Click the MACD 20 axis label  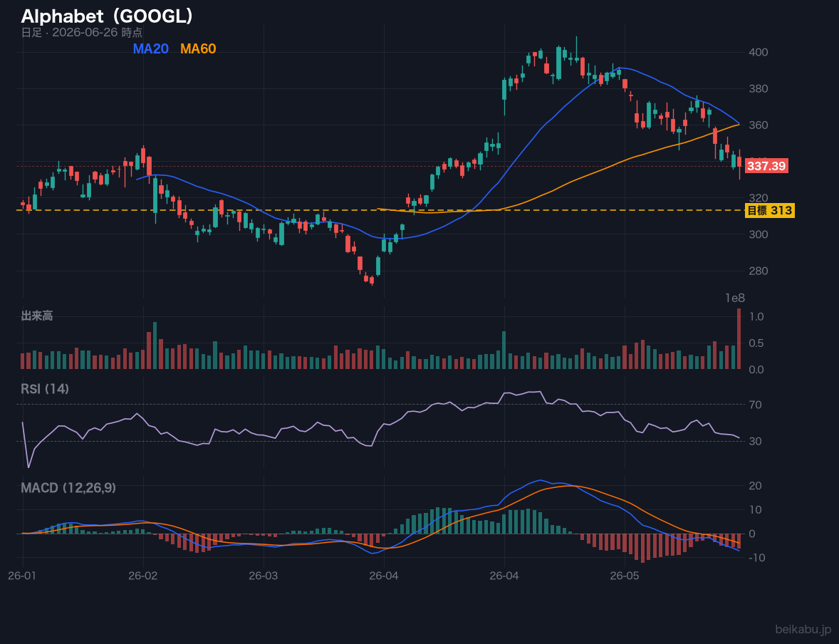click(x=756, y=486)
